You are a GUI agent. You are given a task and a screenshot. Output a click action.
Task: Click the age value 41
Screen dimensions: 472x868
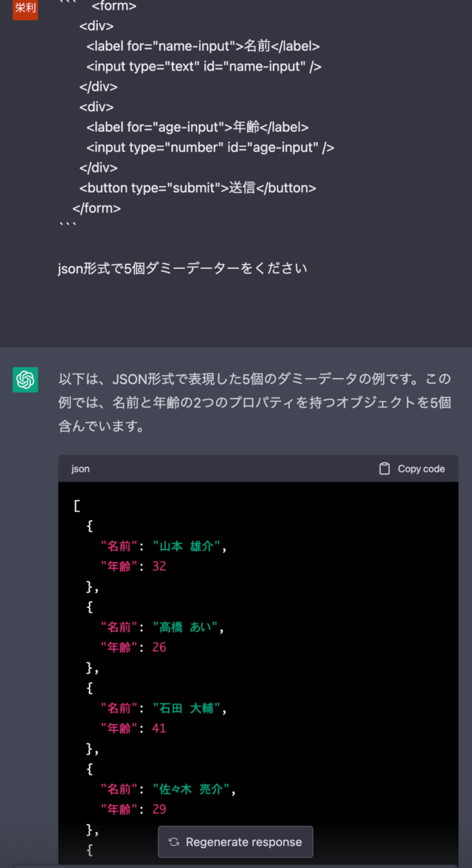159,728
